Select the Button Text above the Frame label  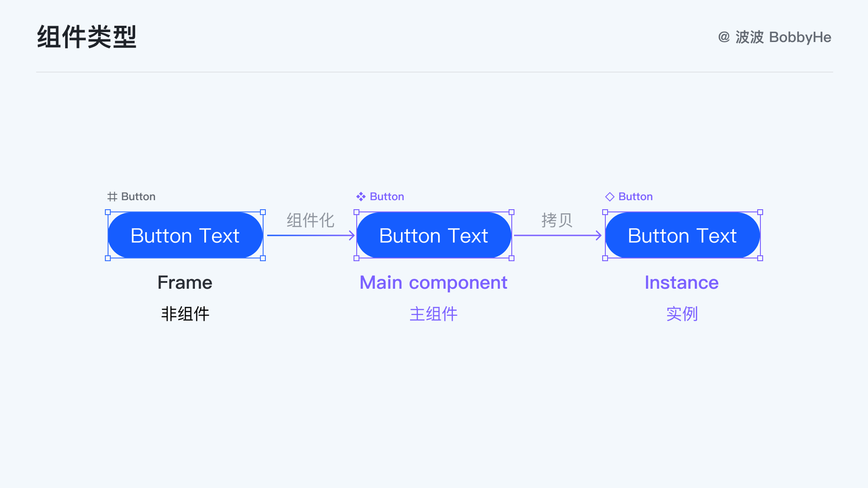pyautogui.click(x=185, y=235)
